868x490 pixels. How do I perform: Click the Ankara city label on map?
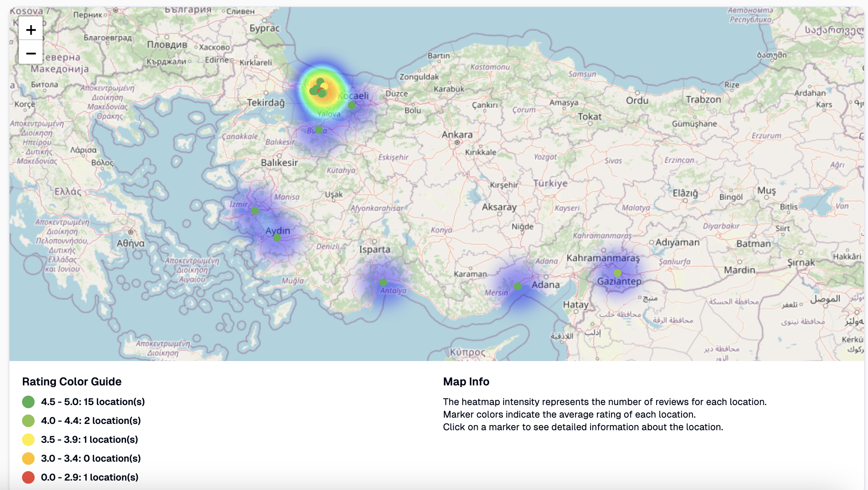click(x=457, y=134)
